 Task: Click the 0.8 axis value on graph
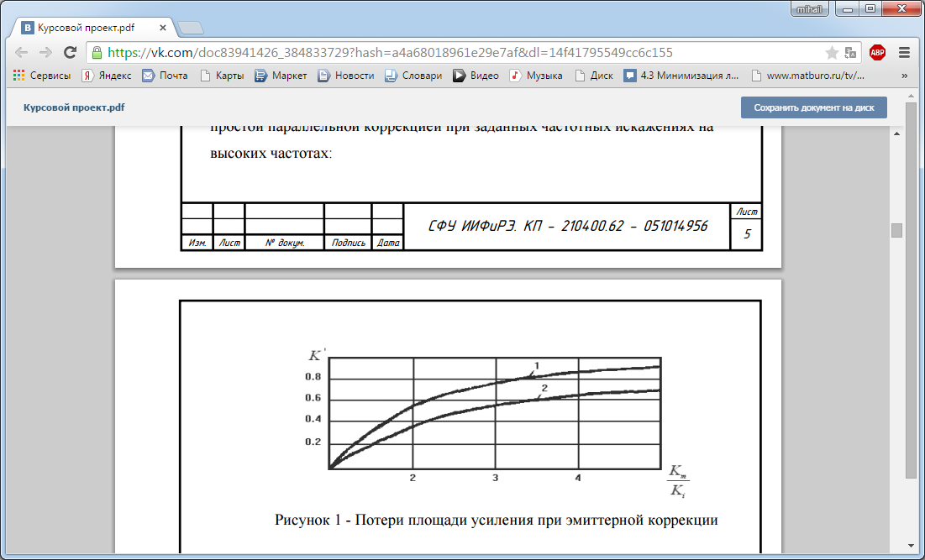[313, 377]
